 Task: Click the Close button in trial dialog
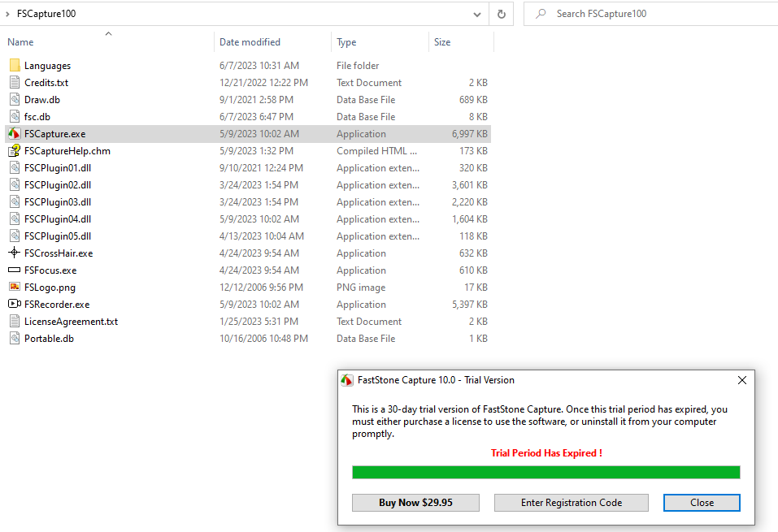[x=702, y=502]
